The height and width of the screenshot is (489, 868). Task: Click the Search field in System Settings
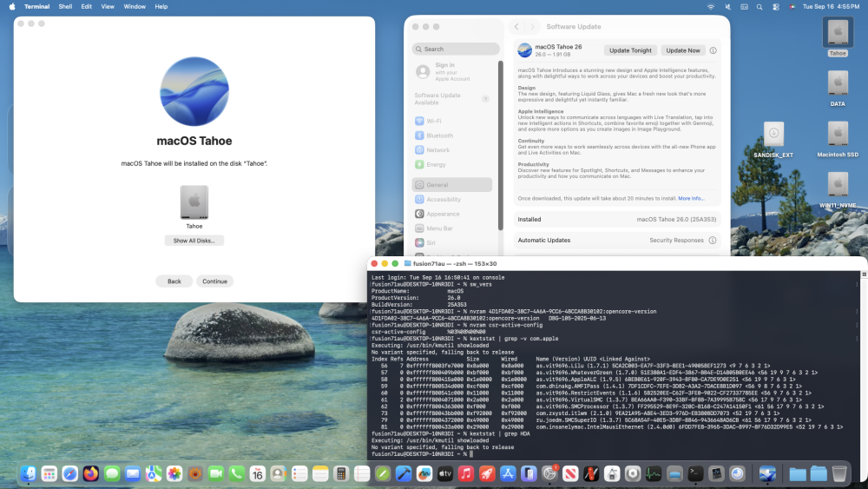456,49
